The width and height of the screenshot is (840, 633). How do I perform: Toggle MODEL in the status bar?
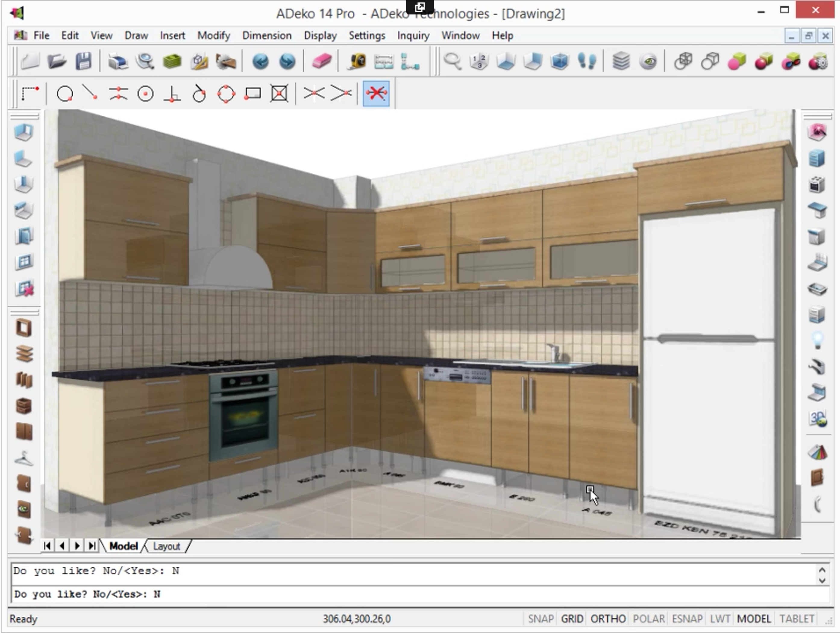pyautogui.click(x=754, y=619)
